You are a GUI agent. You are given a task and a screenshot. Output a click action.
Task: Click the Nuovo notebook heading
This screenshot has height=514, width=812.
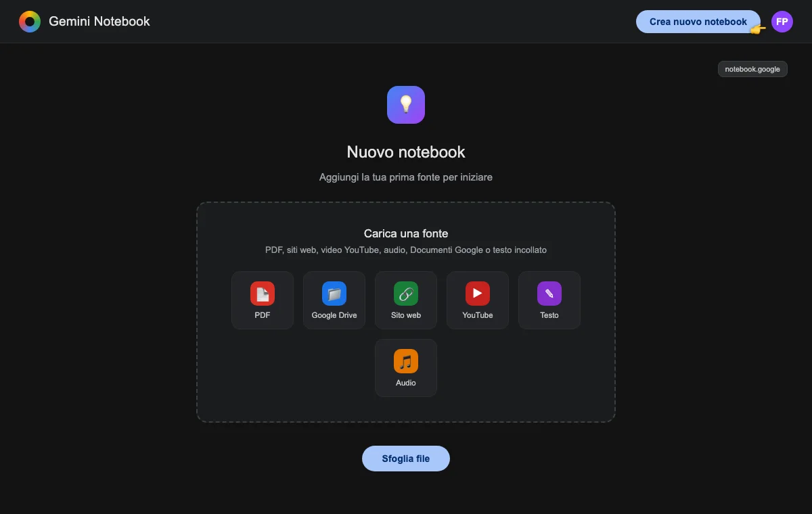pos(406,151)
